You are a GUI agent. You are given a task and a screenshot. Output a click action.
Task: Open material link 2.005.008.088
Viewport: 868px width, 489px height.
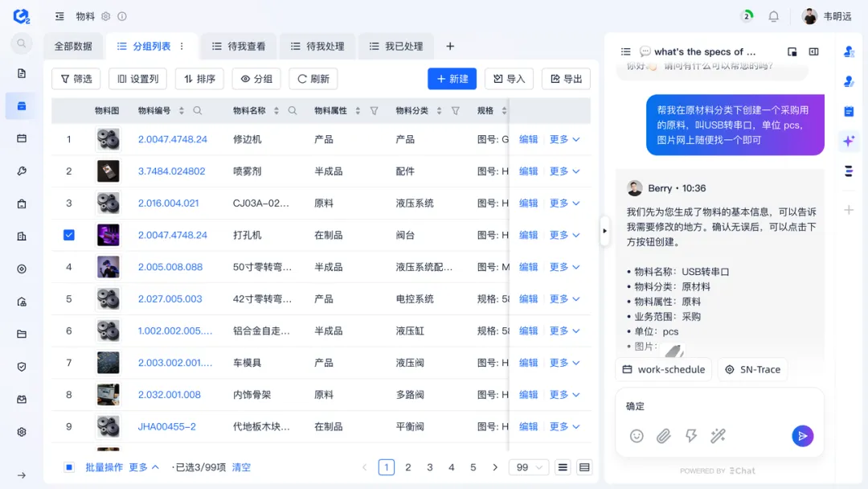point(170,267)
